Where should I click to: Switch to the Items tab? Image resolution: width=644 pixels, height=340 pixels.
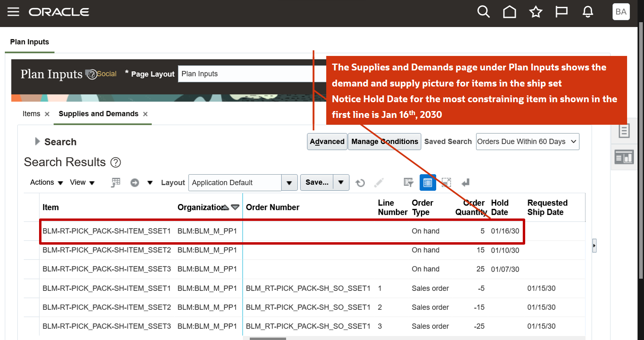coord(31,114)
